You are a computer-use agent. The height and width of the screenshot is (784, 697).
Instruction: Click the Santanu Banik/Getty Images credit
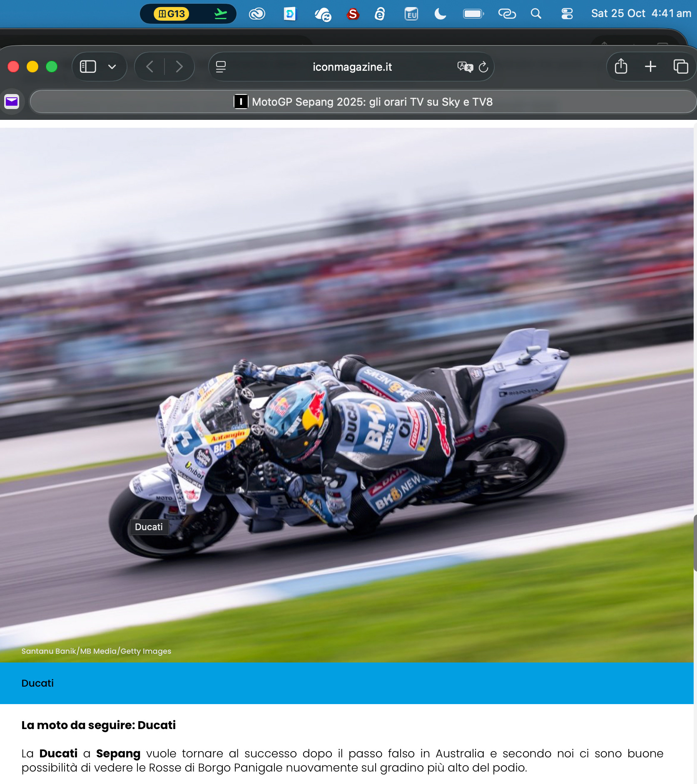tap(96, 651)
